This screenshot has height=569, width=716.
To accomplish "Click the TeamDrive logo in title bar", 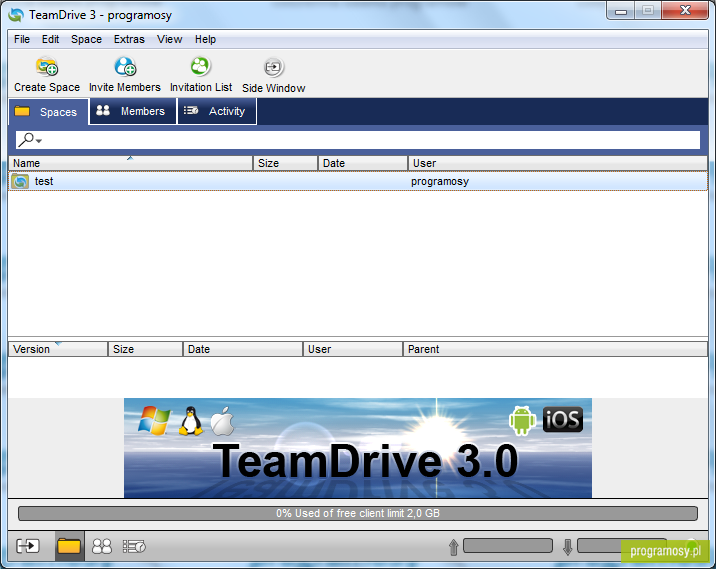I will point(16,15).
